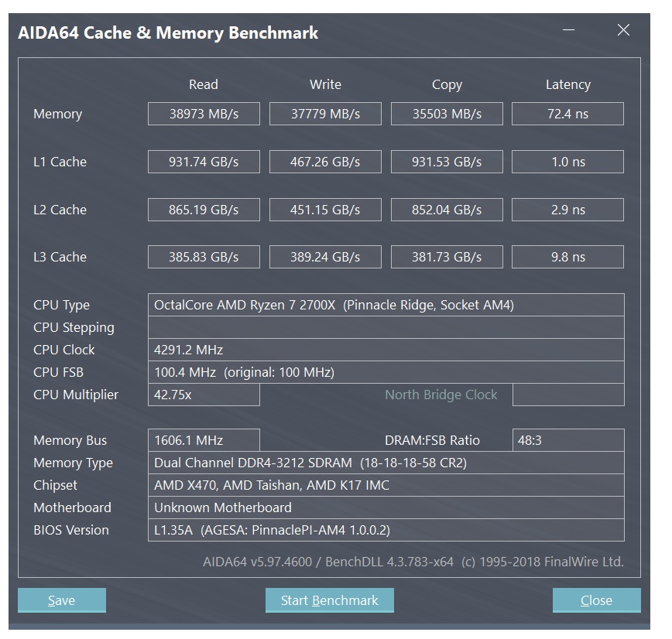Viewport: 672px width, 639px height.
Task: Click the CPU Type field showing Ryzen 7 2700X
Action: pyautogui.click(x=386, y=305)
